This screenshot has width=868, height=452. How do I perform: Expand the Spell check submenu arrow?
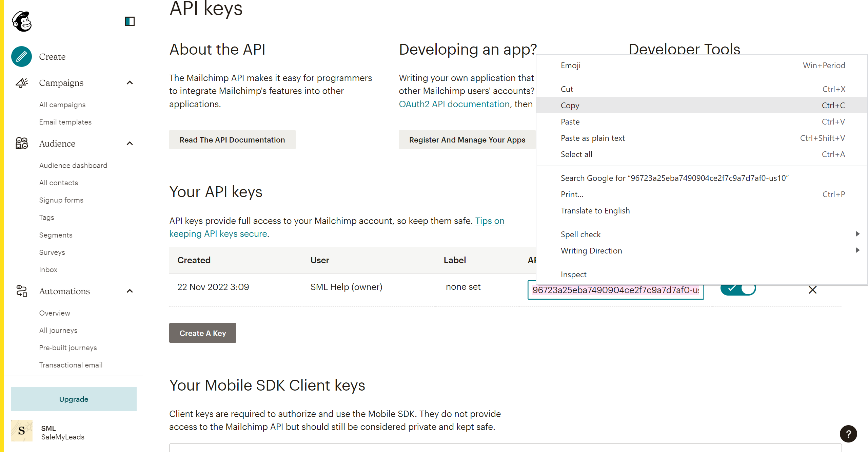857,234
